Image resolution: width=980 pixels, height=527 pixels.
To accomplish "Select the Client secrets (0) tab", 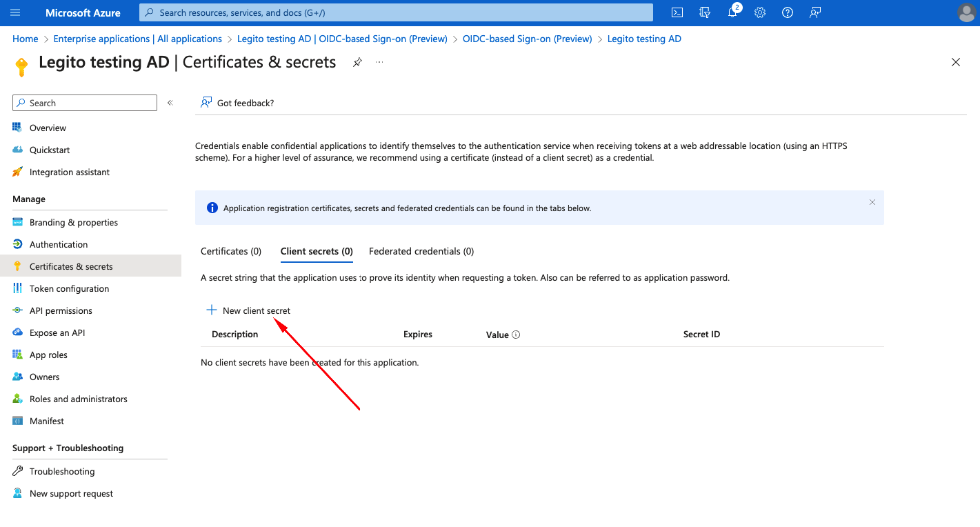I will coord(317,251).
